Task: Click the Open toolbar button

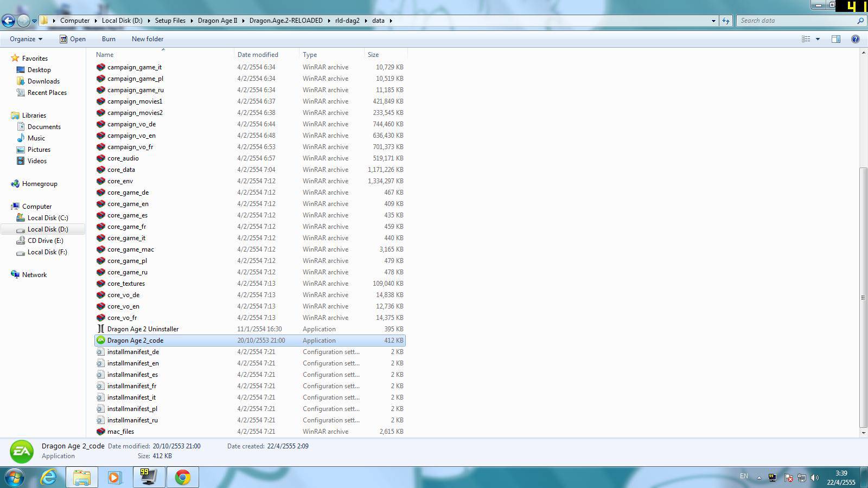Action: pos(72,39)
